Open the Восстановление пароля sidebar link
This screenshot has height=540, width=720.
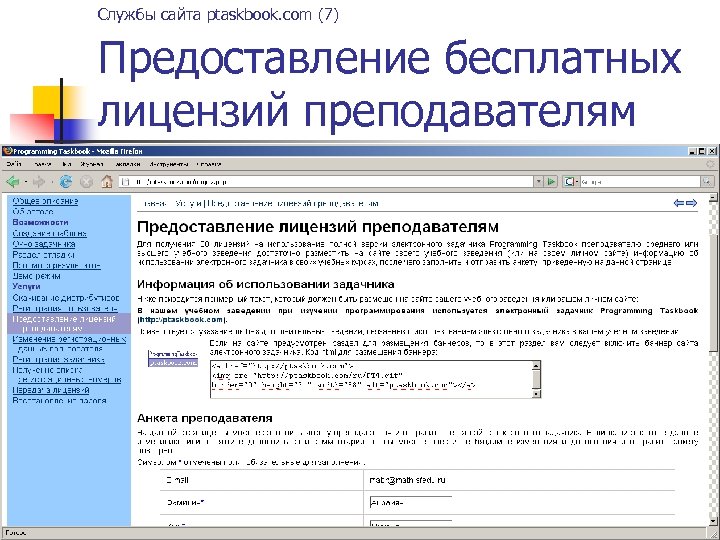[59, 400]
